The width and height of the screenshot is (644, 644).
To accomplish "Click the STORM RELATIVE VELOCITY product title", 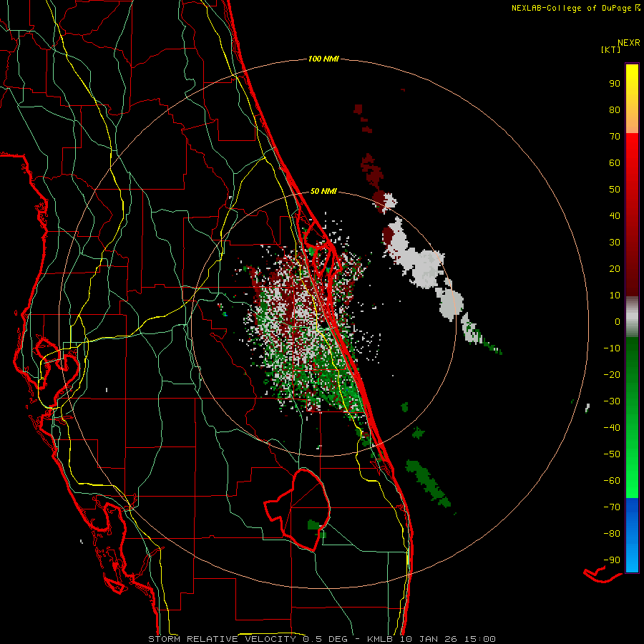I will pyautogui.click(x=222, y=639).
